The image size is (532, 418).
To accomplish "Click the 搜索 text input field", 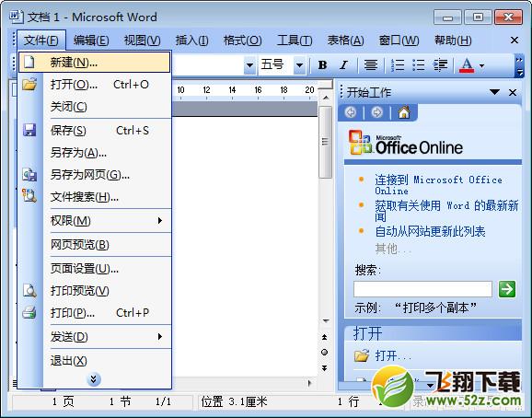I will tap(422, 289).
